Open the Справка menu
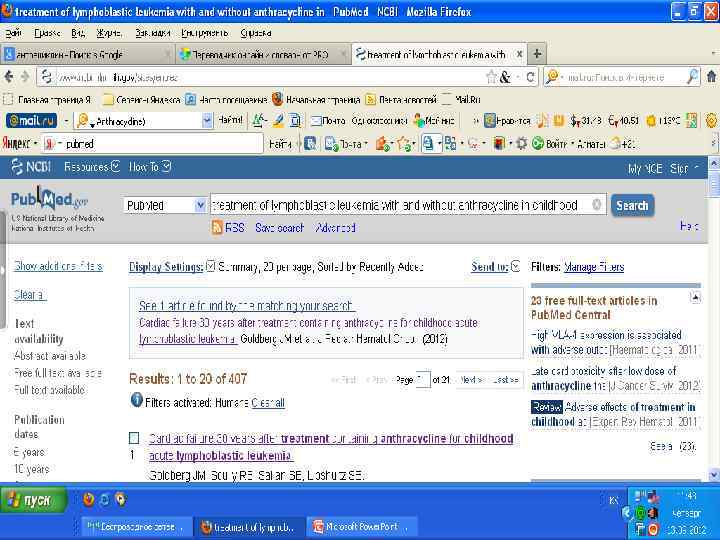This screenshot has width=720, height=540. coord(256,33)
